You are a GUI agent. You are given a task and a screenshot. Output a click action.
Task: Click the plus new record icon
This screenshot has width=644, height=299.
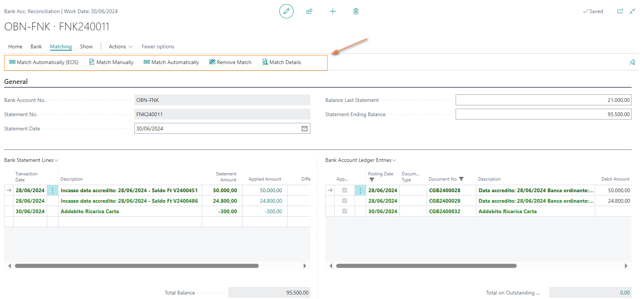332,11
